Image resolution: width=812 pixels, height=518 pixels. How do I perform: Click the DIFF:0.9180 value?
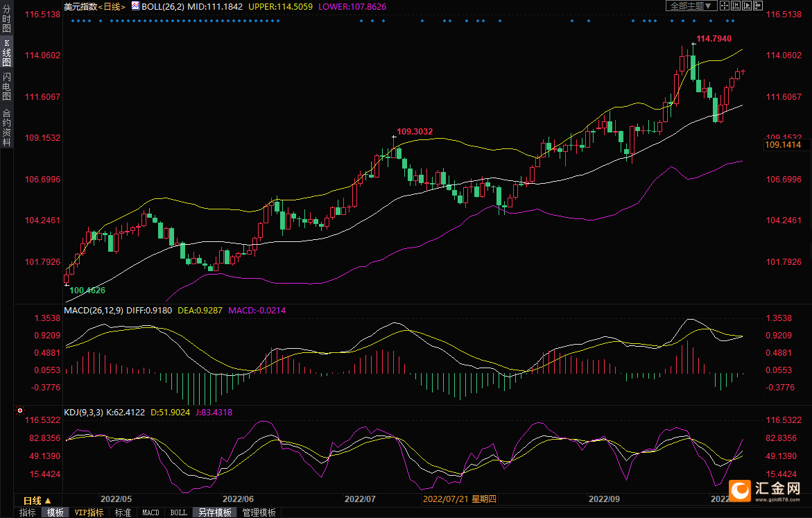click(149, 310)
